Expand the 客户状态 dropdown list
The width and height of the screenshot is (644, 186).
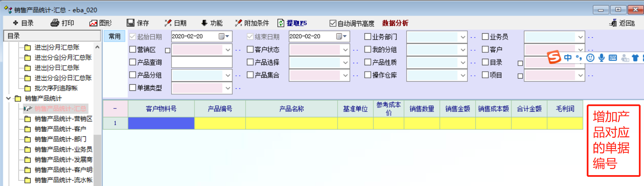pos(345,50)
